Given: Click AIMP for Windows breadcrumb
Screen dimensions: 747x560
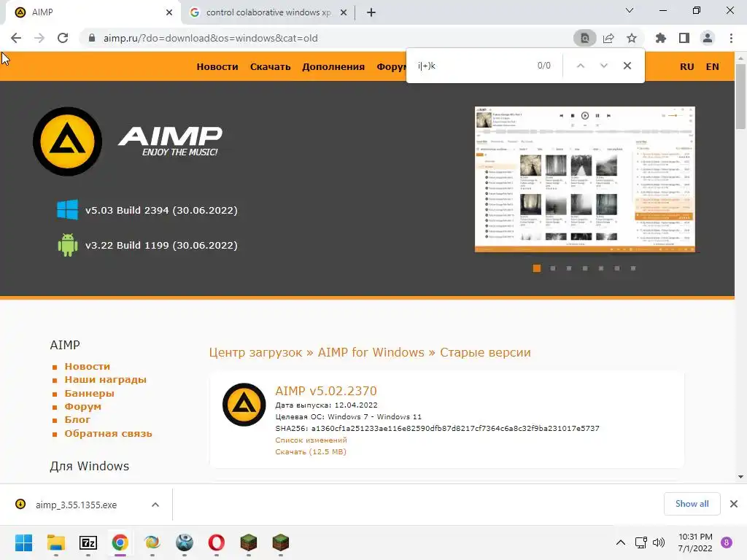Looking at the screenshot, I should 371,352.
